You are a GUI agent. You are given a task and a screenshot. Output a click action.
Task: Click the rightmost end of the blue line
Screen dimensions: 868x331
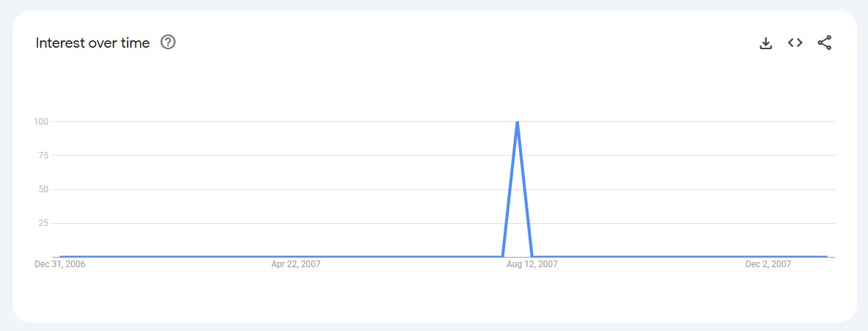coord(826,256)
